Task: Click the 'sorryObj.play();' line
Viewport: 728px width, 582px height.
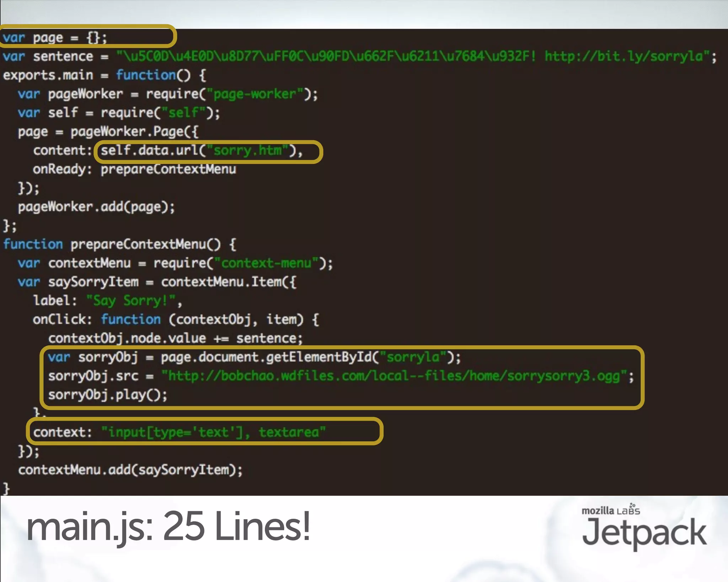Action: pyautogui.click(x=108, y=395)
